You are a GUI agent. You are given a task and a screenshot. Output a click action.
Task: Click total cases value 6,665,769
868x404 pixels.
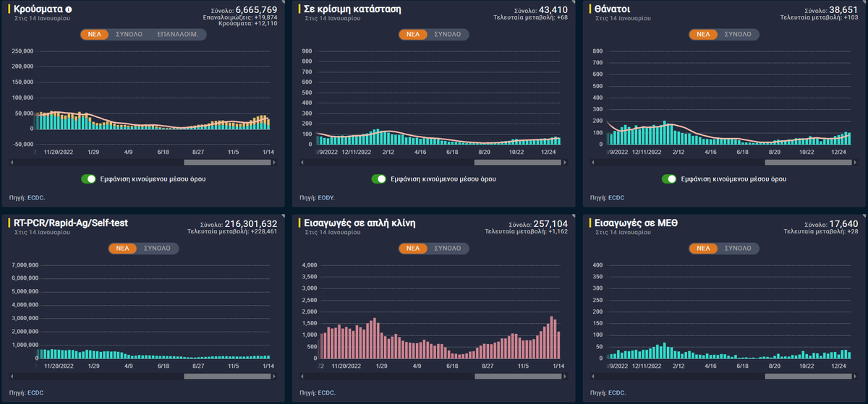click(256, 9)
